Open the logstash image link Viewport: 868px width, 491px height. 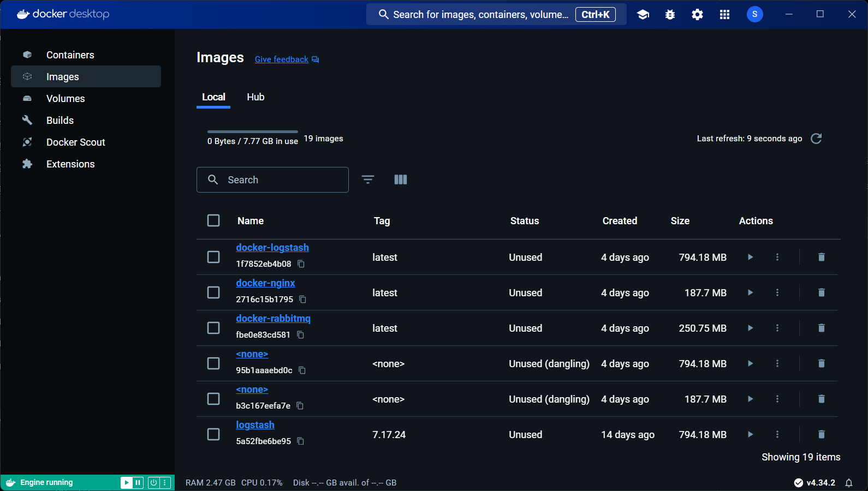coord(255,425)
